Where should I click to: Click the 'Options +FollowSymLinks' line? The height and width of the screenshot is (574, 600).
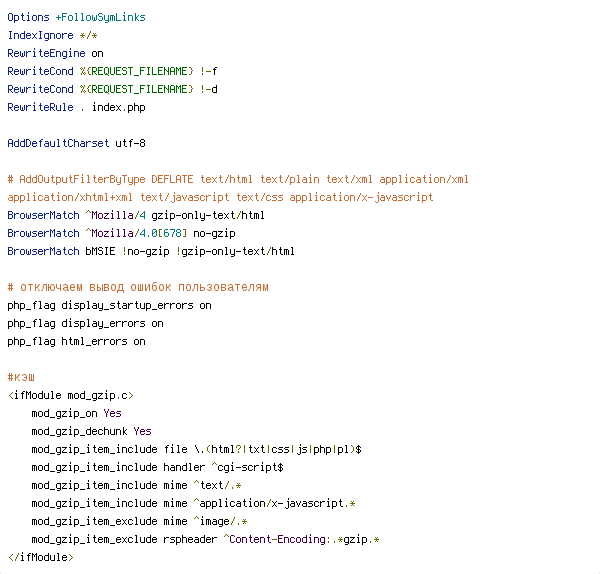click(77, 18)
